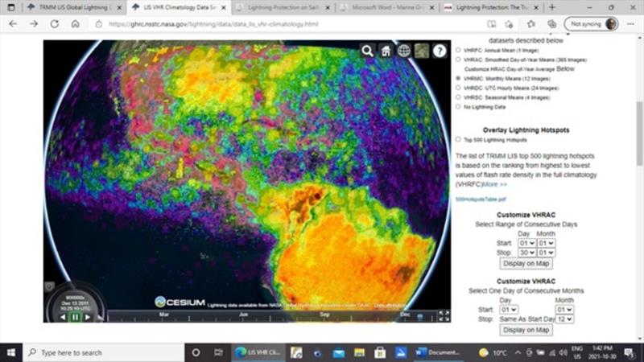Open the consecutive months Stop month dropdown
The width and height of the screenshot is (644, 362).
(x=564, y=319)
